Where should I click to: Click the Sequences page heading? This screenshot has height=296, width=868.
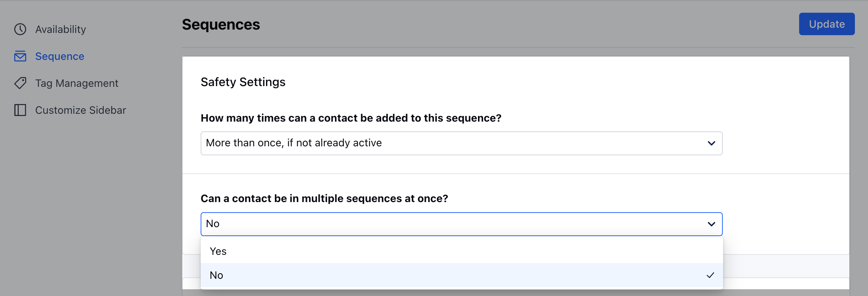tap(221, 25)
